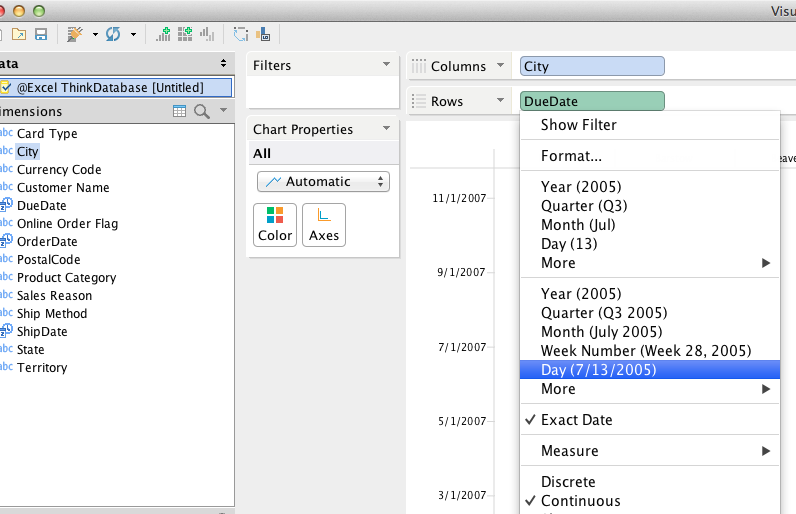Click the search magnifier in Dimensions header
This screenshot has height=514, width=796.
click(200, 111)
